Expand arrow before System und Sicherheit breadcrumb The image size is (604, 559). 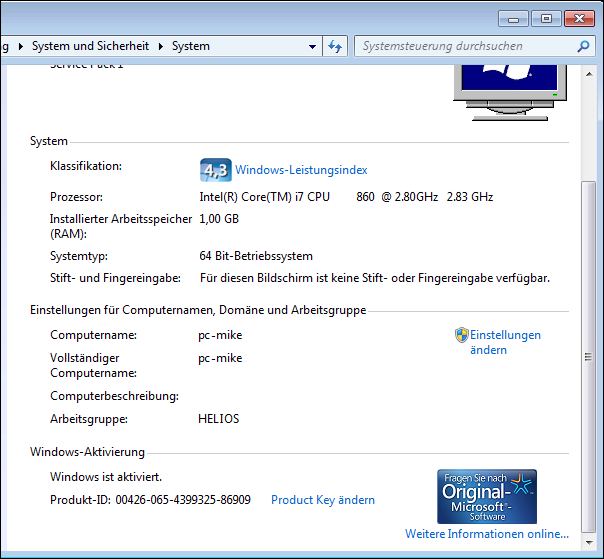pyautogui.click(x=21, y=47)
